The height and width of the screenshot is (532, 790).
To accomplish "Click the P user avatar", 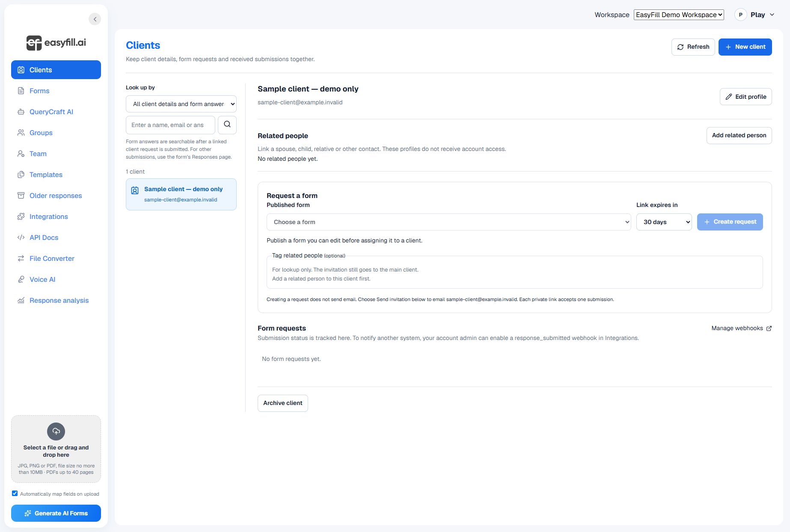I will pyautogui.click(x=741, y=15).
